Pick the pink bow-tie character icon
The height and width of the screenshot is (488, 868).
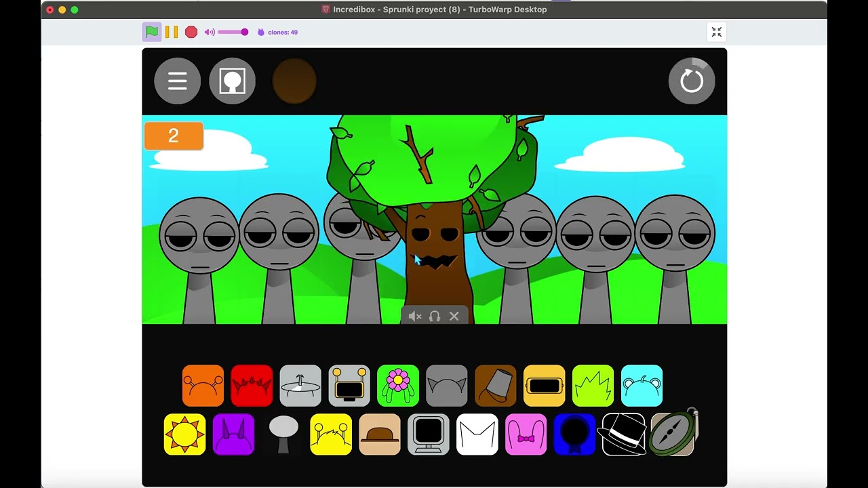pos(526,434)
